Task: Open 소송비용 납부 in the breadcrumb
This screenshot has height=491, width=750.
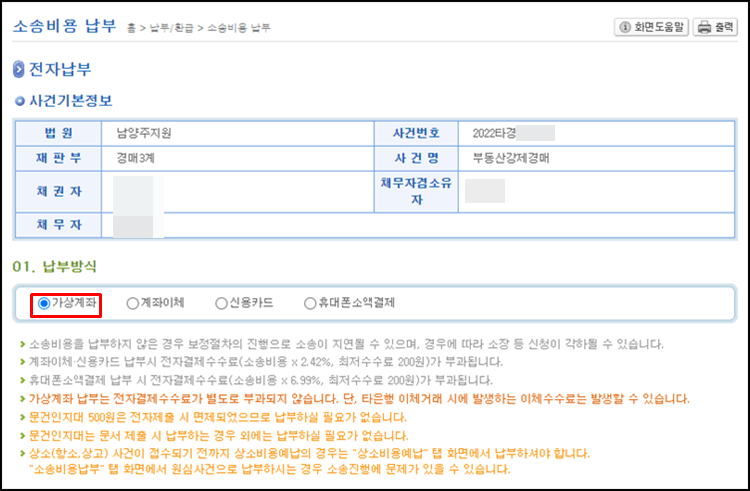Action: (239, 28)
